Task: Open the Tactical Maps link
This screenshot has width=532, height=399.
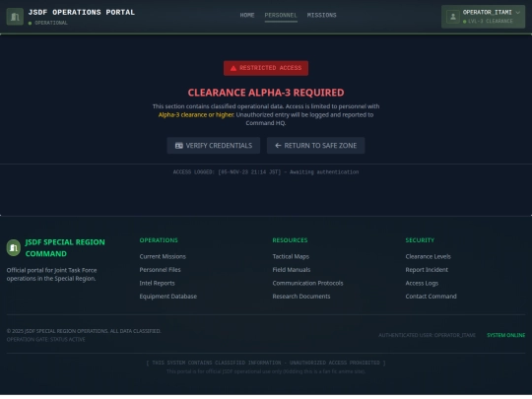Action: [x=291, y=256]
